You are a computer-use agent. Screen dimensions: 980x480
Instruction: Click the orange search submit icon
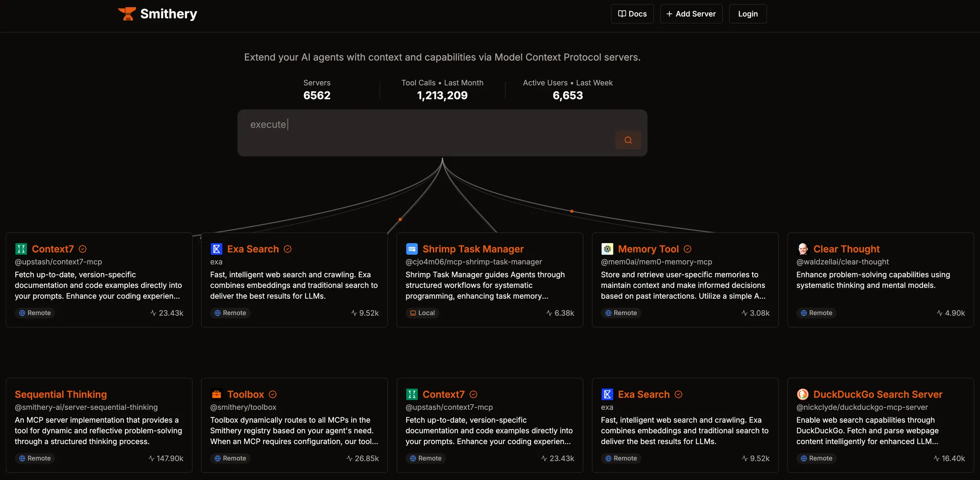[628, 140]
